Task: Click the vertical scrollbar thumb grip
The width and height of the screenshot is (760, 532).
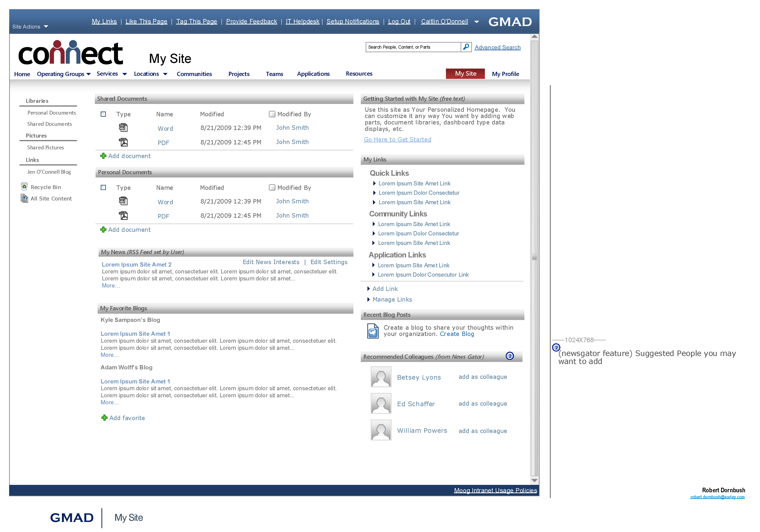Action: (534, 257)
